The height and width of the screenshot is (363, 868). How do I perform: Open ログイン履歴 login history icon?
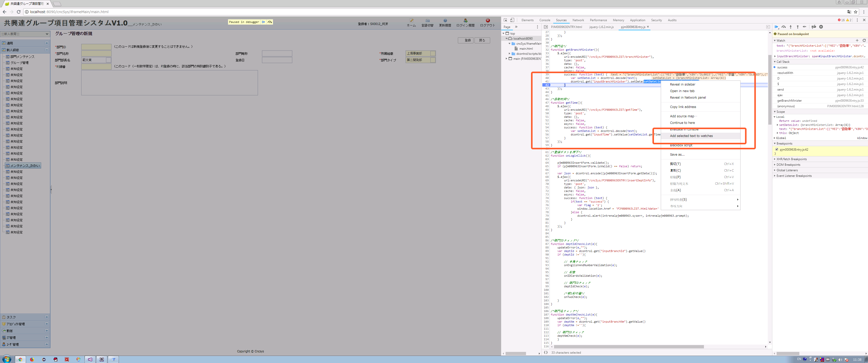pos(465,23)
